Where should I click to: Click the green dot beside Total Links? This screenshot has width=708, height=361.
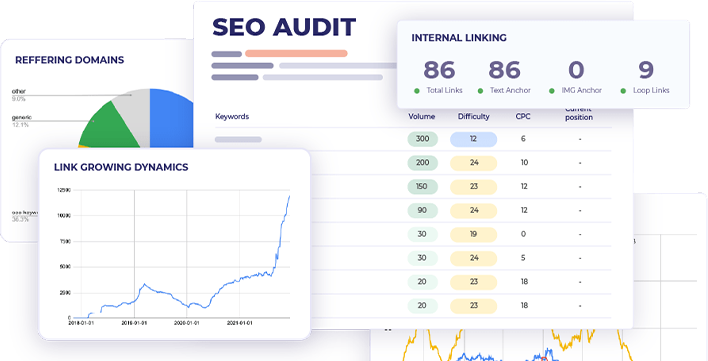(x=417, y=91)
